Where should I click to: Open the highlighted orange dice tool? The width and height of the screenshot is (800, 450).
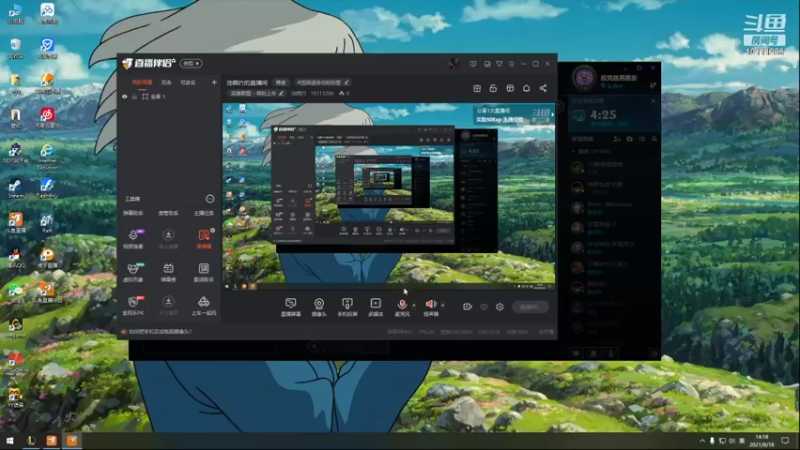pos(204,238)
